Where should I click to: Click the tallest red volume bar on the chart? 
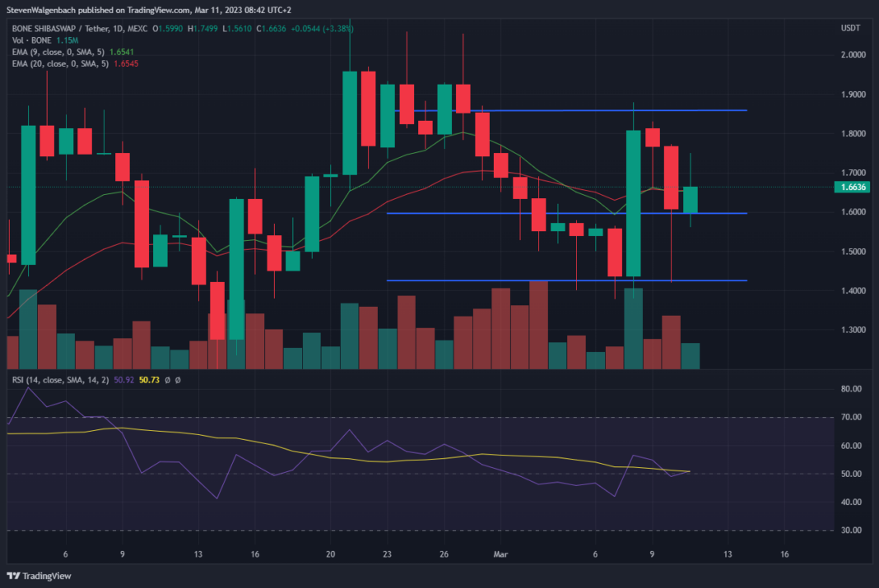(x=540, y=321)
